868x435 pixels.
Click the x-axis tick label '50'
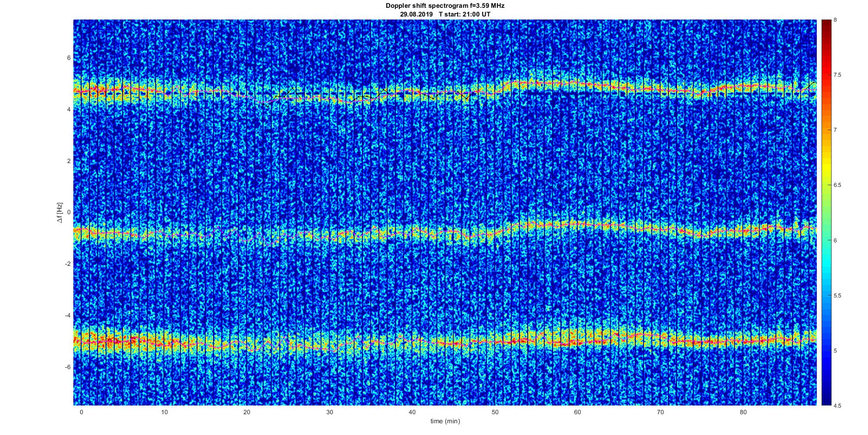pos(495,412)
